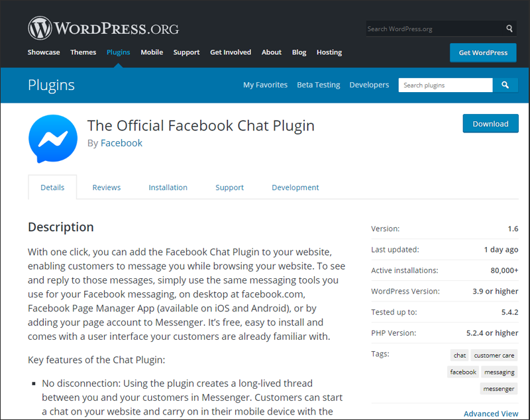Click the messenger tag
Viewport: 530px width, 420px height.
tap(499, 388)
